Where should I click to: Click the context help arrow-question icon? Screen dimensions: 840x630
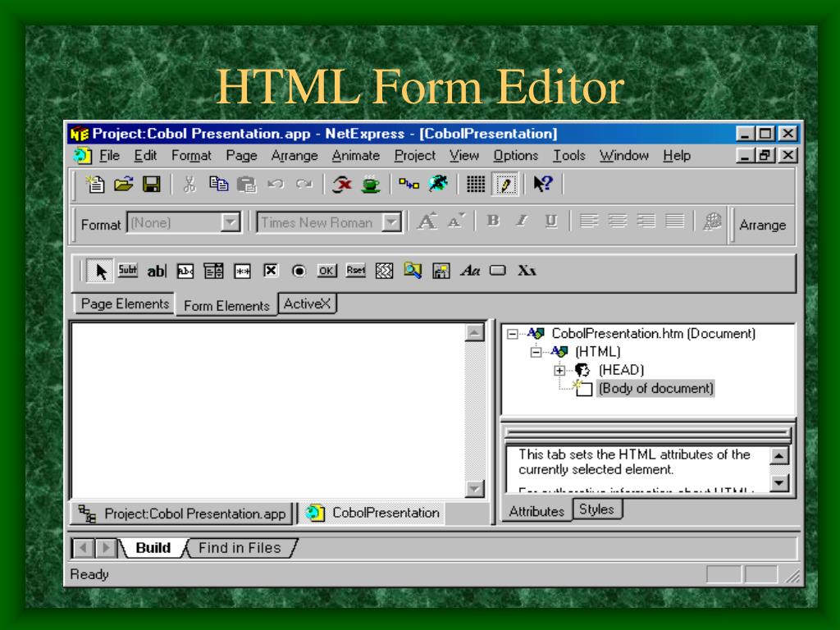543,185
